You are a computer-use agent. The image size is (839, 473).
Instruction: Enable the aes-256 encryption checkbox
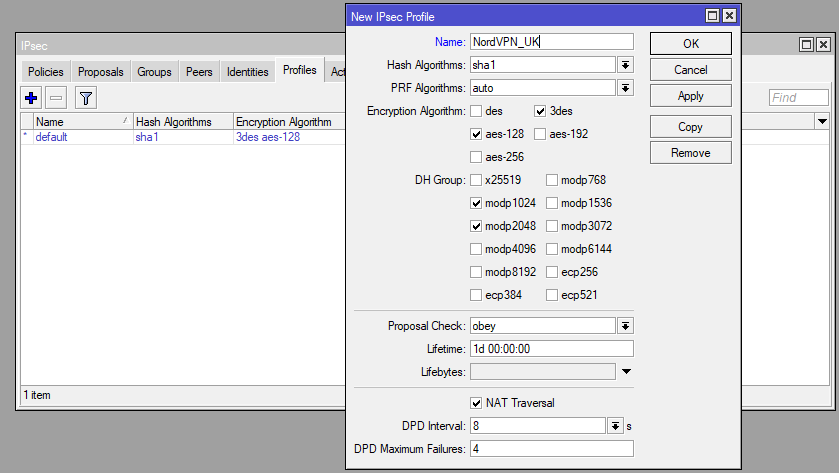click(x=476, y=157)
